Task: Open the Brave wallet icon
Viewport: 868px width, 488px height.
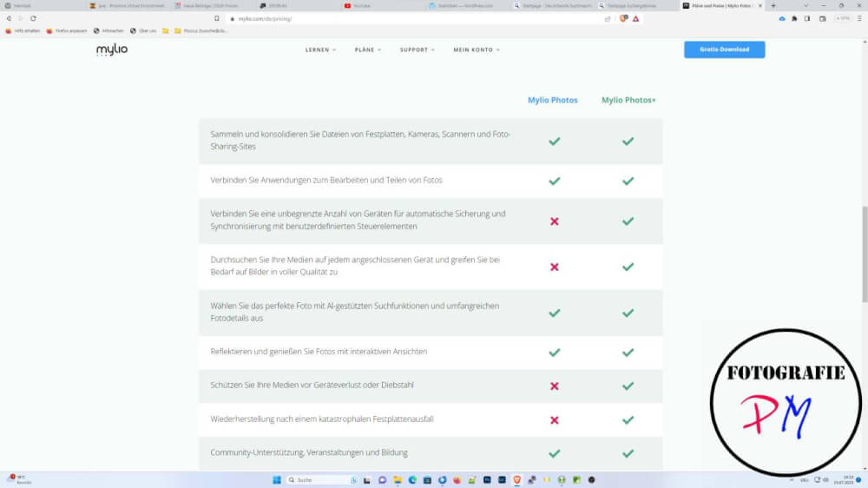Action: pos(823,19)
